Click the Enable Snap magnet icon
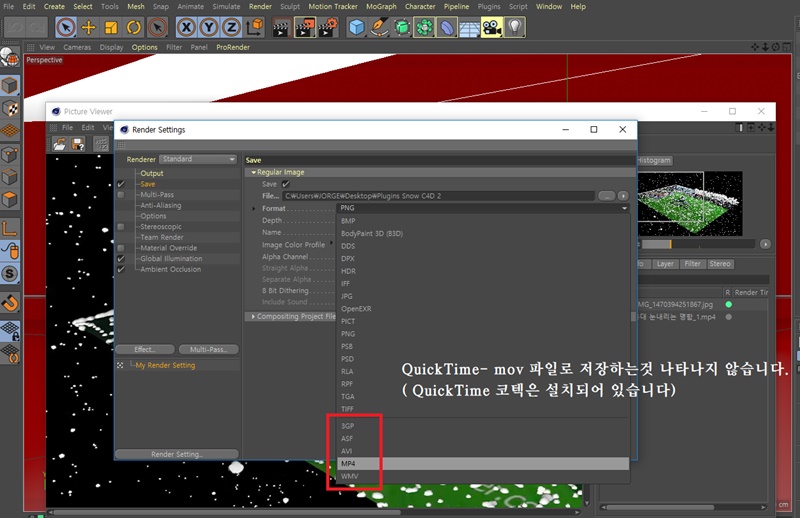 10,303
